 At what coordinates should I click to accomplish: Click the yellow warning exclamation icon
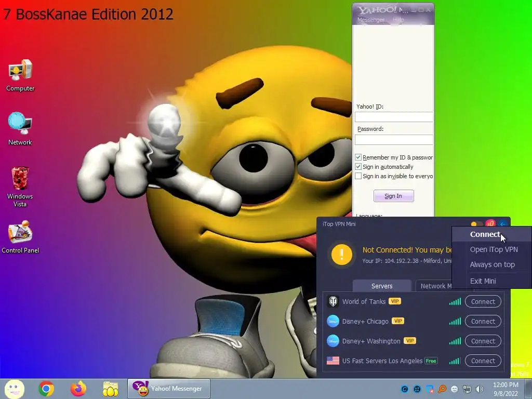pyautogui.click(x=342, y=254)
